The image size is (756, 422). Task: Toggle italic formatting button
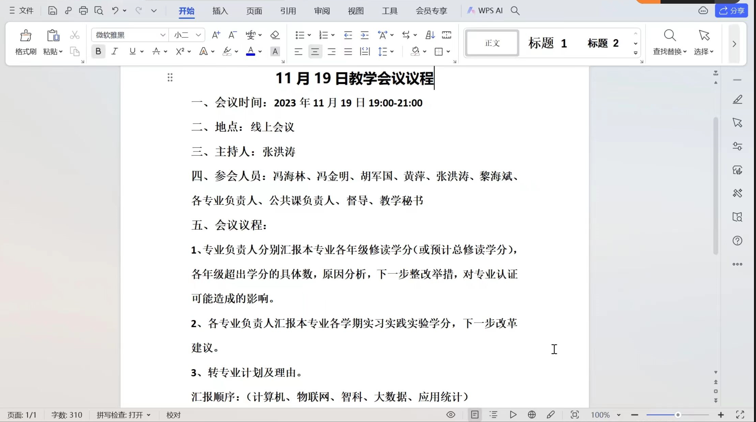point(115,52)
